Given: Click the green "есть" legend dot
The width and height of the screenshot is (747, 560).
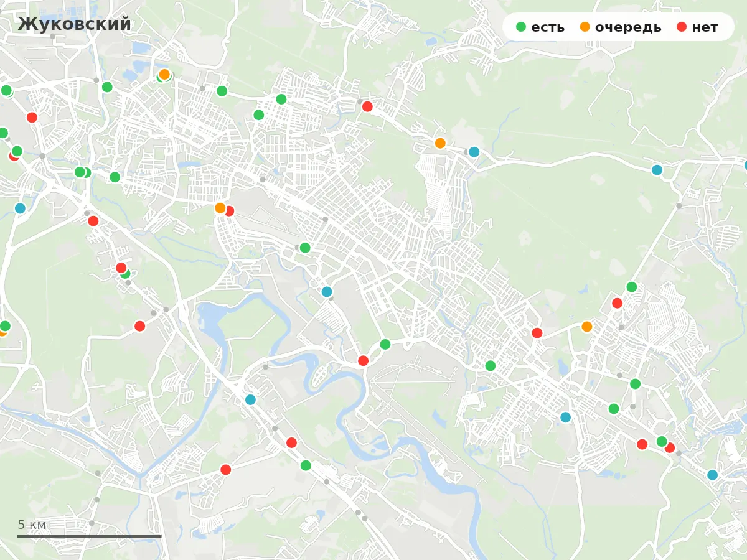Looking at the screenshot, I should click(522, 27).
